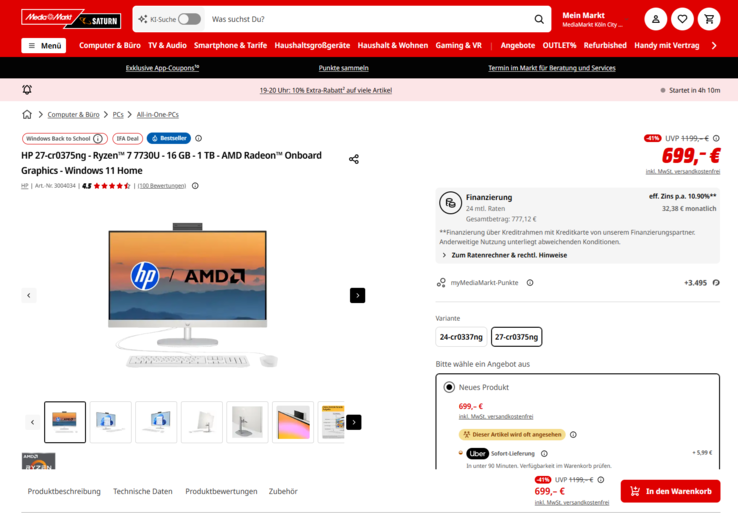Open Computer & Büro category
The width and height of the screenshot is (738, 513).
pyautogui.click(x=110, y=46)
